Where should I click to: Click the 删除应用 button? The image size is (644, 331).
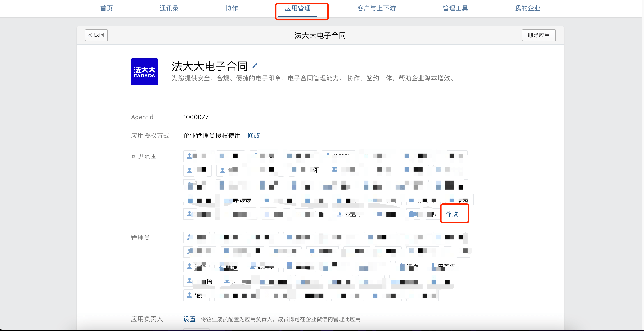coord(539,35)
